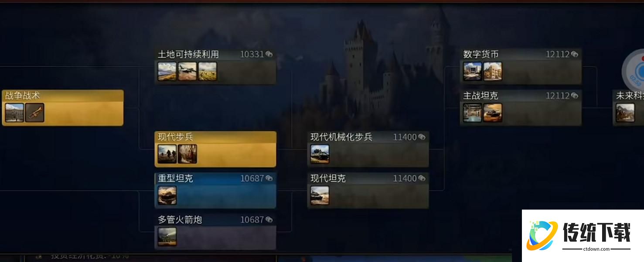Select the rocket launcher icon under 多管火箭炮
Screen dimensions: 644x262
167,237
